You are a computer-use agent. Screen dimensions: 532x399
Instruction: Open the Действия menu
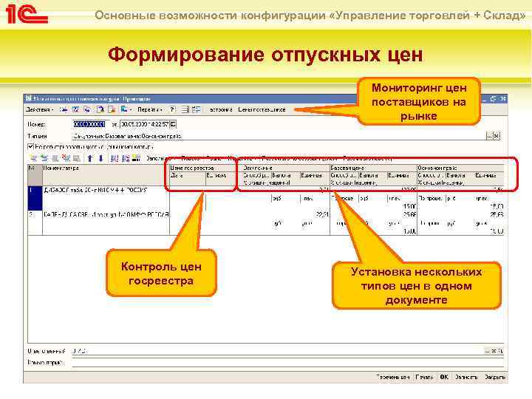coord(40,109)
